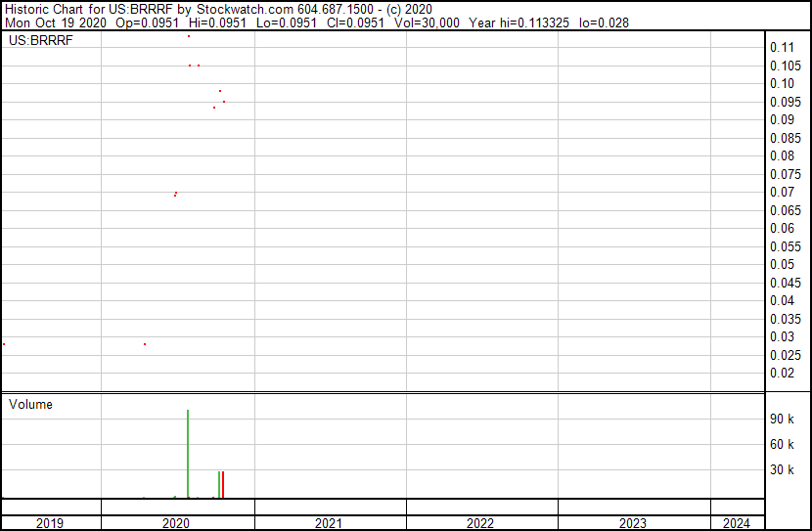Click the 90 k volume axis label

[x=782, y=420]
